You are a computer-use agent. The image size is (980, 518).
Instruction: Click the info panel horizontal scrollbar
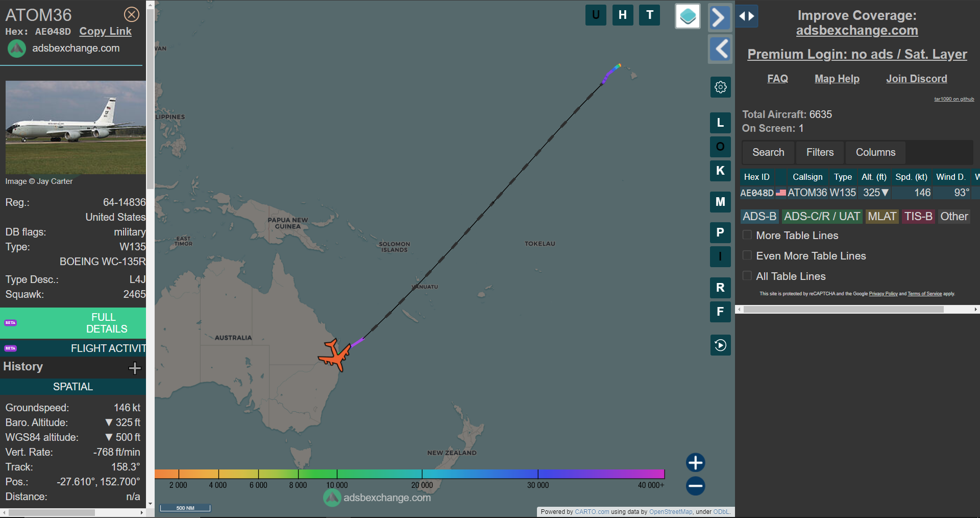[52, 512]
